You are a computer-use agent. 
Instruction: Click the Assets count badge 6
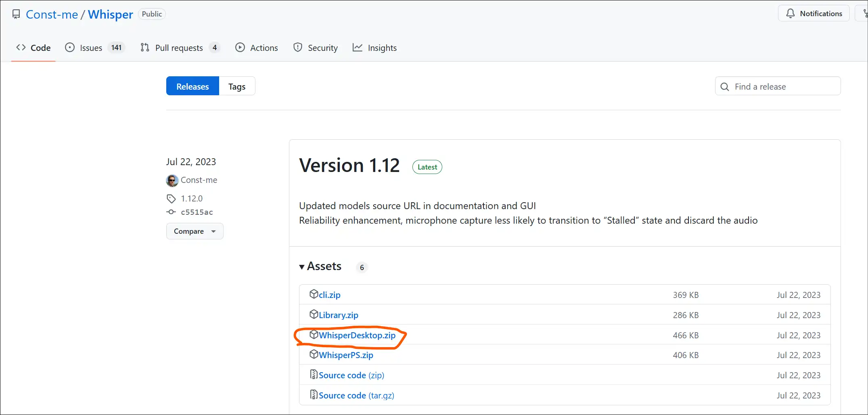click(x=362, y=267)
